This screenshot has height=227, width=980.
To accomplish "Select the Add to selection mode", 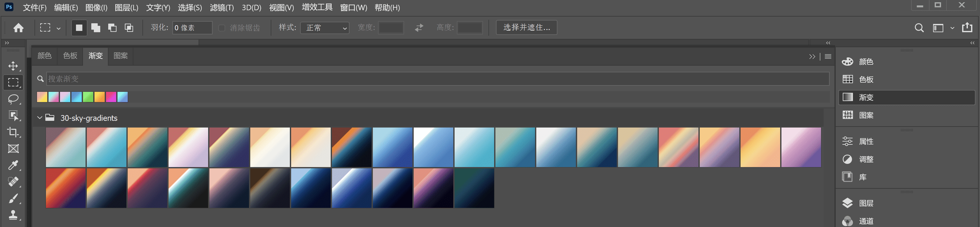I will (x=96, y=28).
